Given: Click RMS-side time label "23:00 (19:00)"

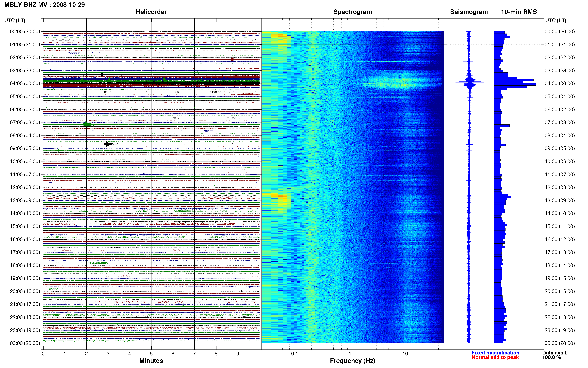Looking at the screenshot, I should 560,330.
